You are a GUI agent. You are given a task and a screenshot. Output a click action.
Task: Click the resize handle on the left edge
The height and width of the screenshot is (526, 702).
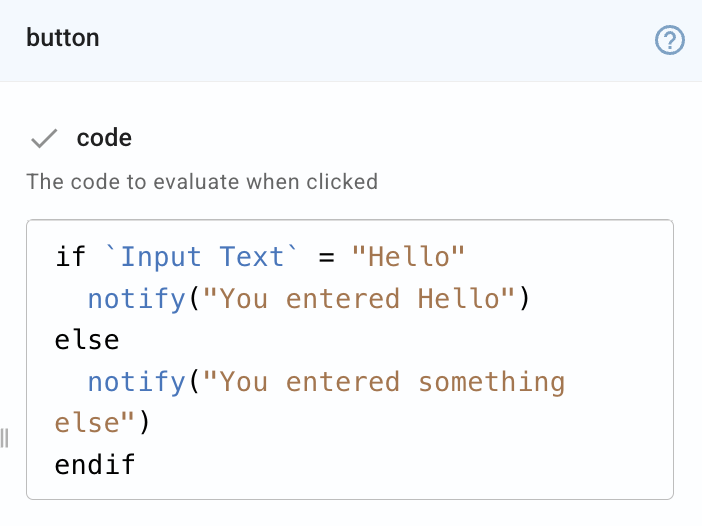pos(5,437)
